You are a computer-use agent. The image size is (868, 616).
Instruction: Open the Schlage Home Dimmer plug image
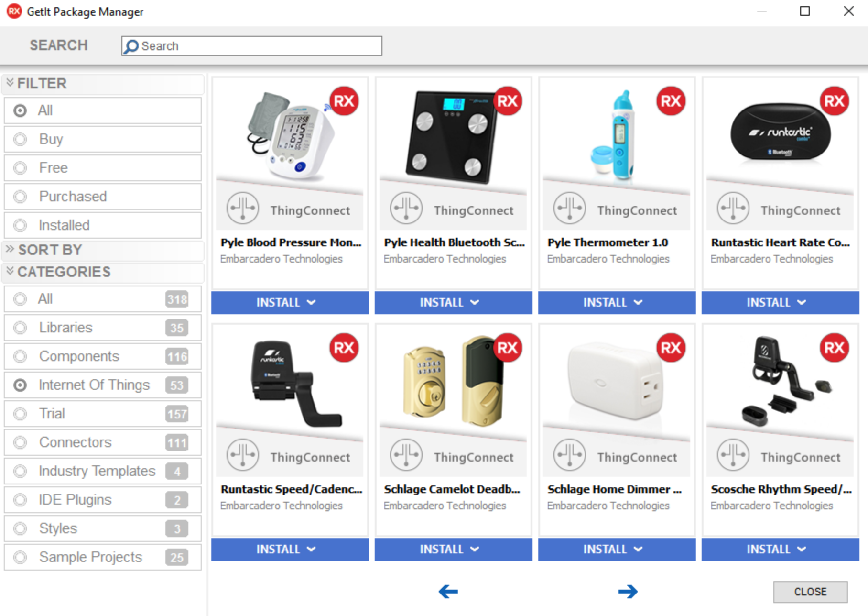click(616, 380)
